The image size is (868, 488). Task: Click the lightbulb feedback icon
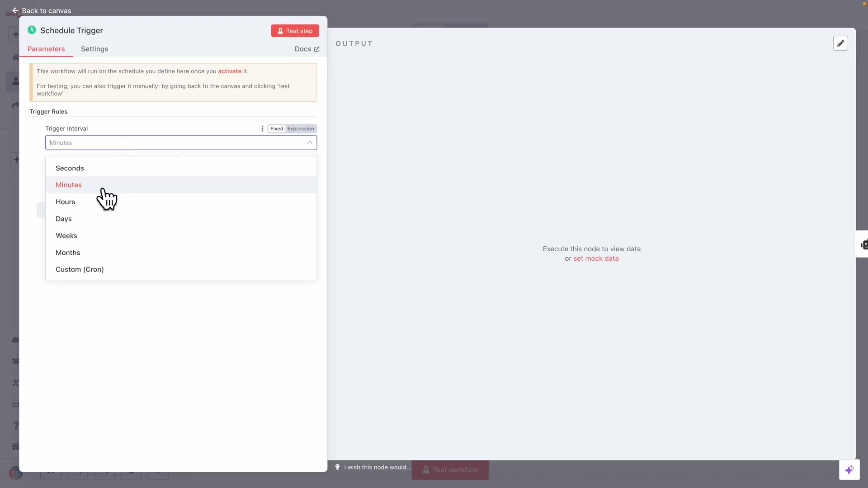click(337, 467)
